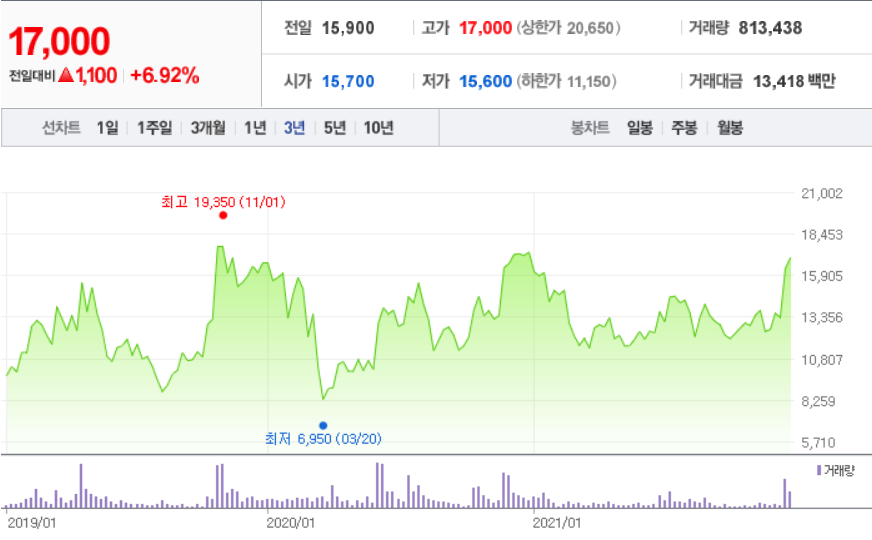Click the 봉차트 label
Screen dimensions: 872x540
[590, 128]
